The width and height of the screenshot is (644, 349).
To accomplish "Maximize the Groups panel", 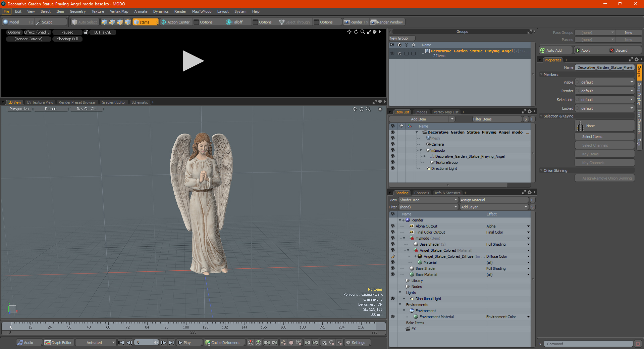I will [x=530, y=32].
